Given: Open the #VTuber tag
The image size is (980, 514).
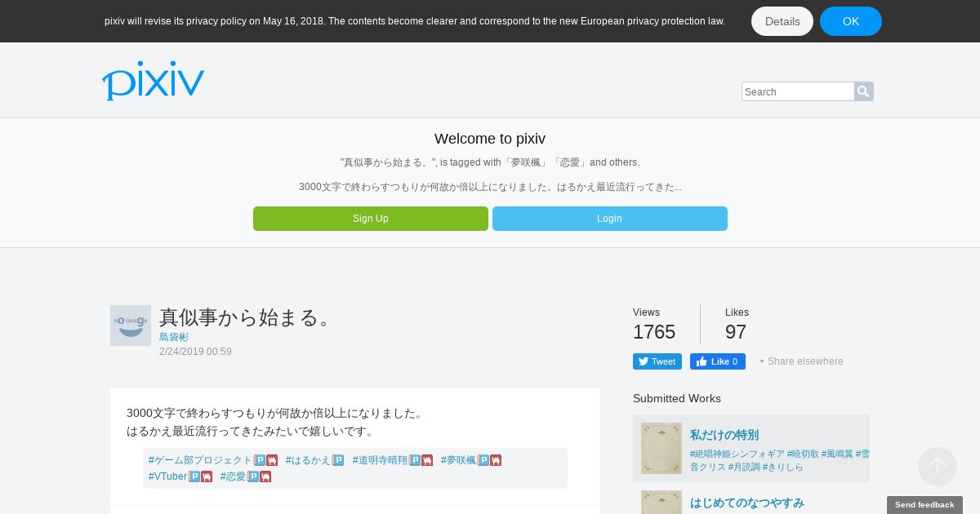Looking at the screenshot, I should (168, 476).
